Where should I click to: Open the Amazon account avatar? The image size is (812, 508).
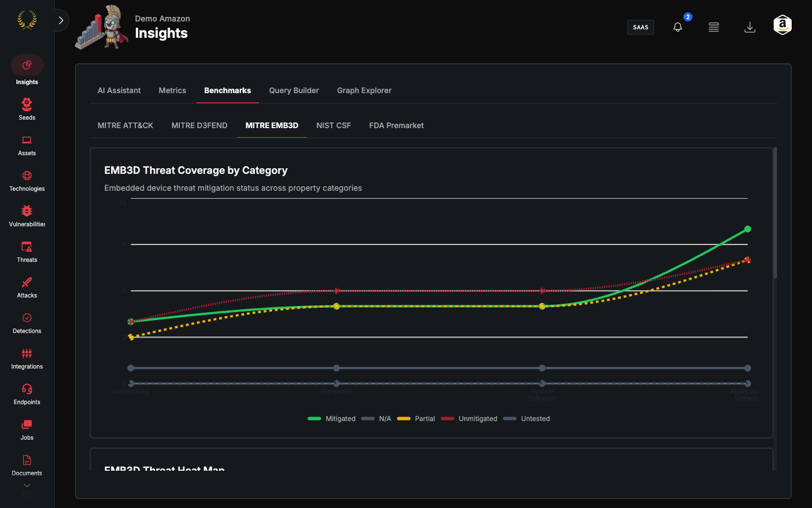coord(783,25)
